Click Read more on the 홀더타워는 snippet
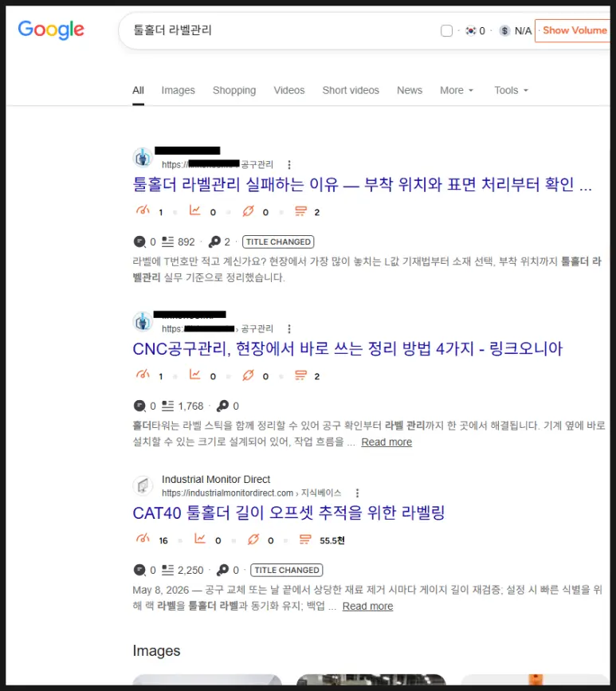Image resolution: width=616 pixels, height=691 pixels. (386, 442)
